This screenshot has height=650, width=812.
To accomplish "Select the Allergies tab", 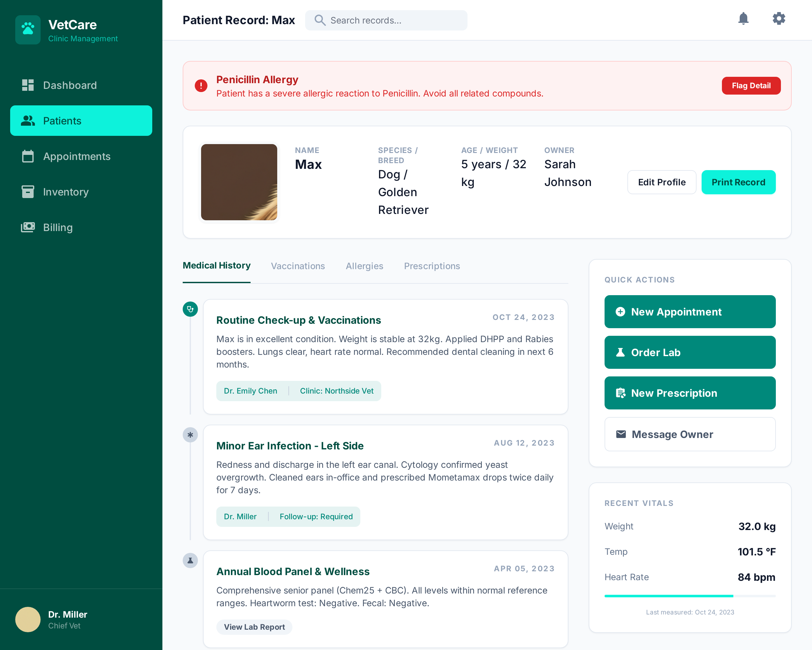I will [364, 266].
